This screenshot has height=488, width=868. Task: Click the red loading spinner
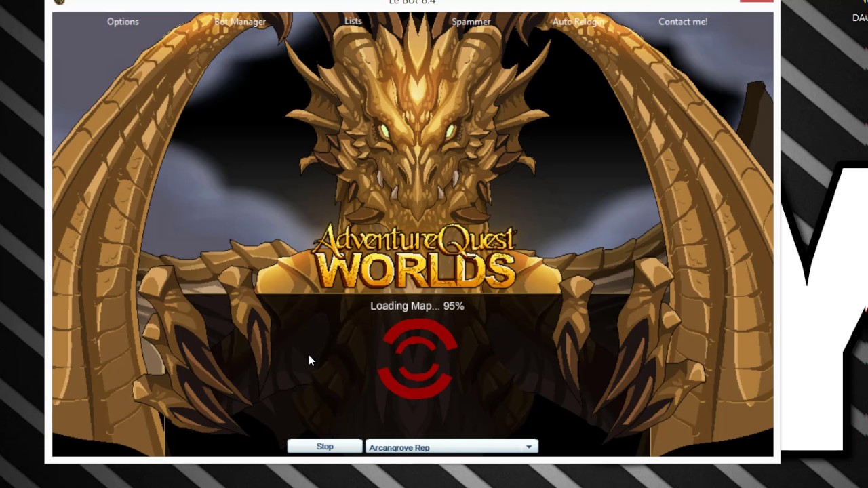tap(417, 358)
